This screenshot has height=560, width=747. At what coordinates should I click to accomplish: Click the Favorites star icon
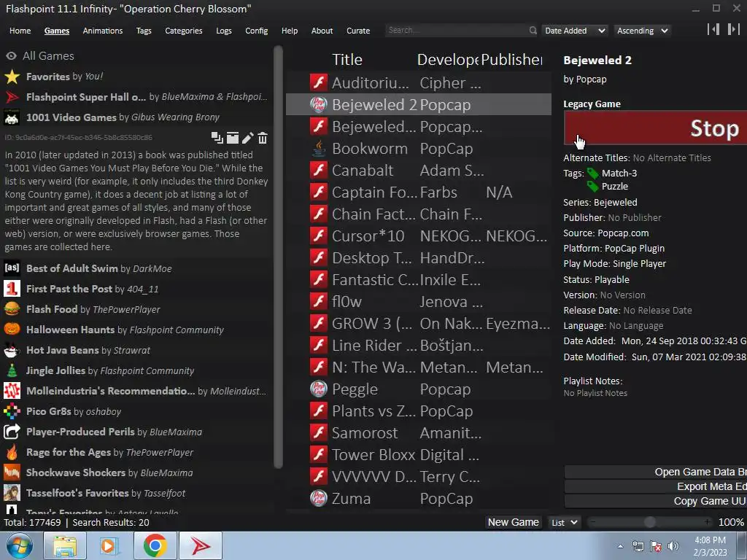click(12, 77)
